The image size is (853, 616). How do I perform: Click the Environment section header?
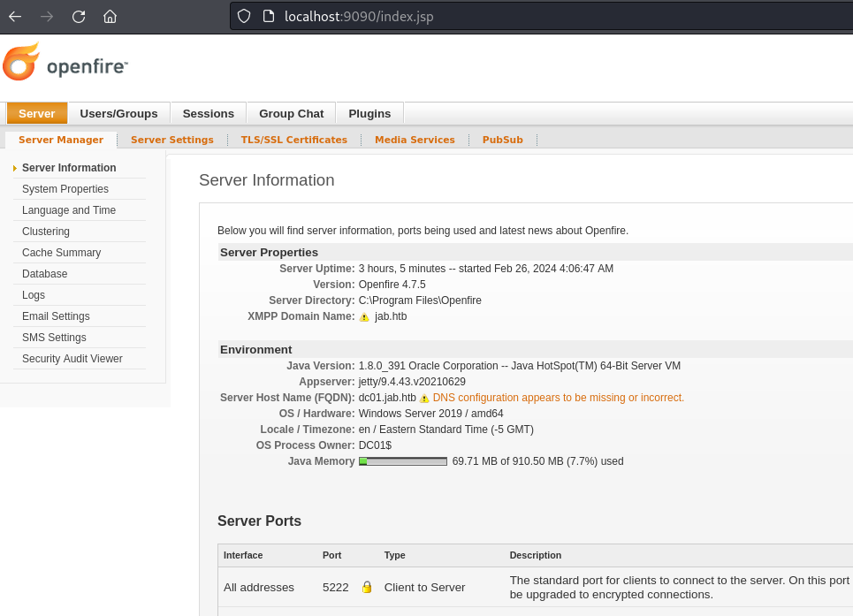click(x=255, y=350)
